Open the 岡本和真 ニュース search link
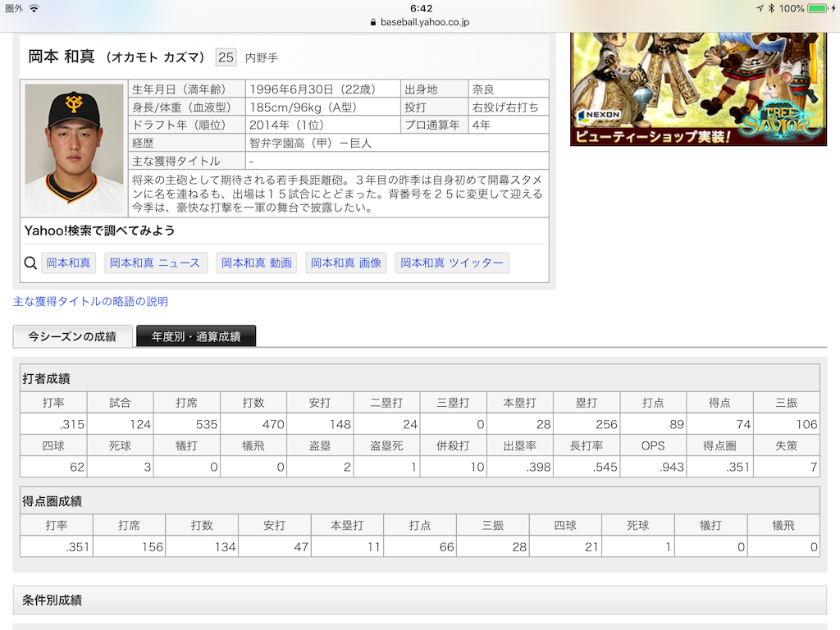The height and width of the screenshot is (630, 840). (155, 263)
